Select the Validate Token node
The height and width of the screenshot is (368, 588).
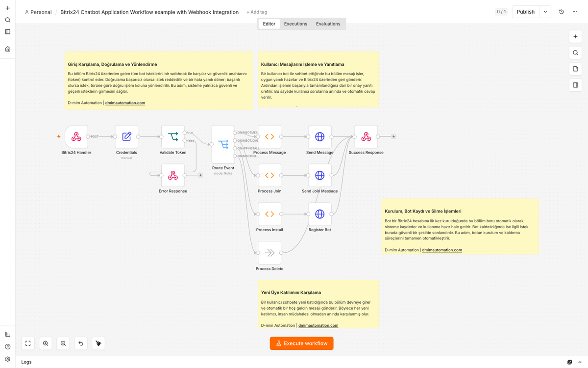click(x=173, y=137)
